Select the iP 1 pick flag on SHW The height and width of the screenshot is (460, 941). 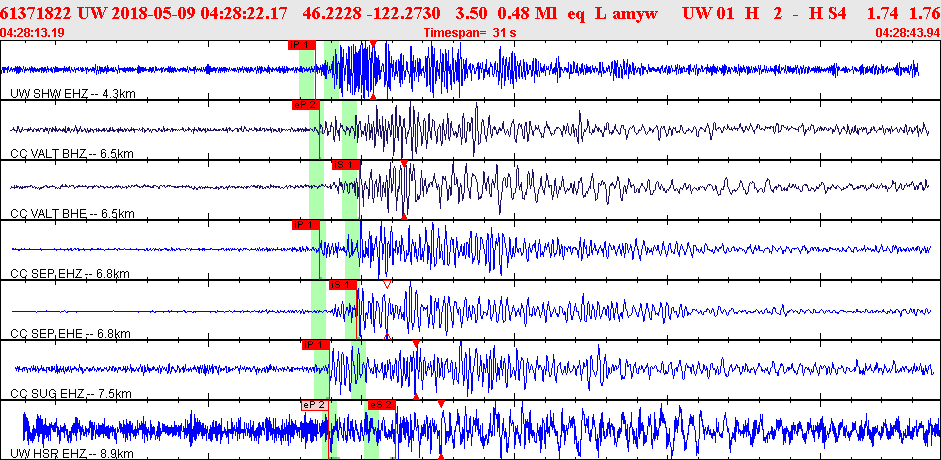point(301,44)
